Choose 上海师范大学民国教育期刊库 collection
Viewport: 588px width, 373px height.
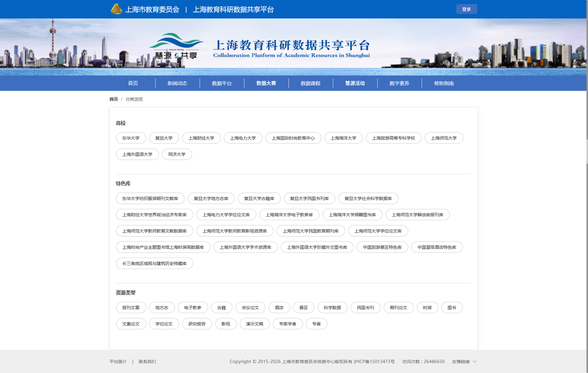click(311, 230)
